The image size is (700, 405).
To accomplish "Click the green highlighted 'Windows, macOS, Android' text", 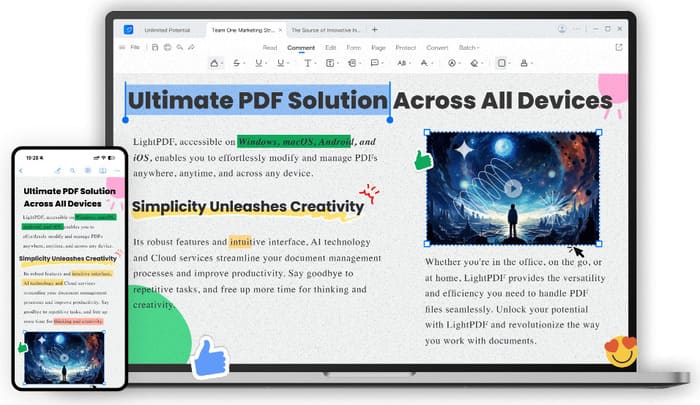I will coord(294,142).
